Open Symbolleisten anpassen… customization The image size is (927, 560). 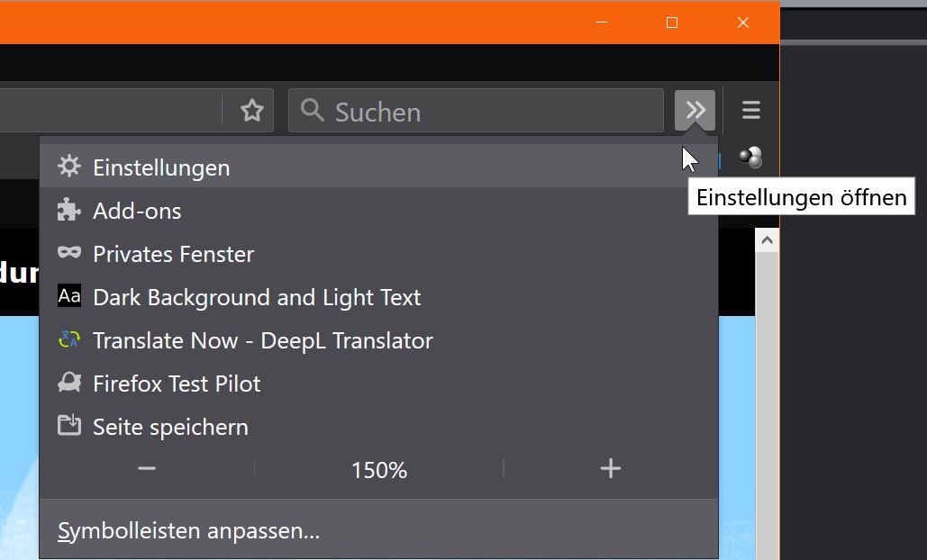(189, 531)
